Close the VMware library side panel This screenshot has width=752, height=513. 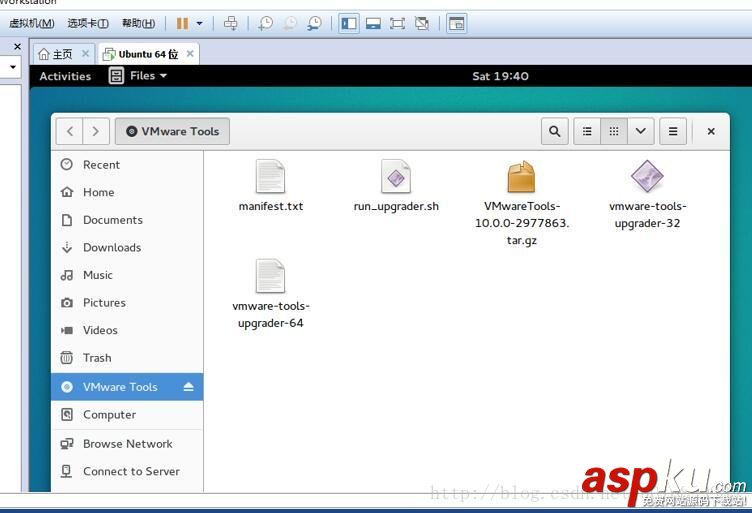pyautogui.click(x=17, y=47)
